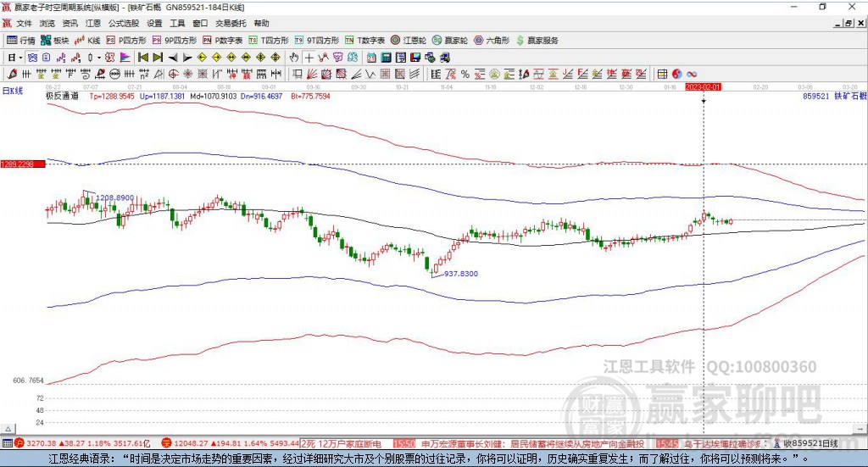The image size is (868, 467).
Task: Open the 资讯 menu
Action: 70,23
